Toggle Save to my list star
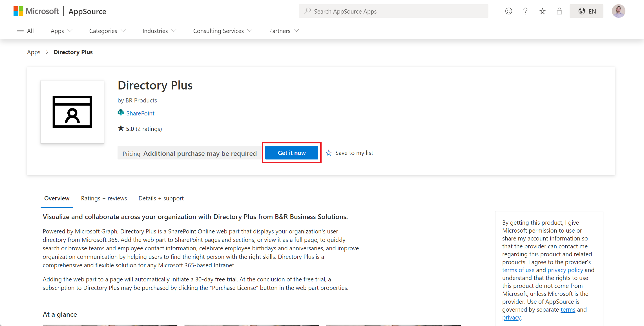The width and height of the screenshot is (644, 326). point(329,153)
